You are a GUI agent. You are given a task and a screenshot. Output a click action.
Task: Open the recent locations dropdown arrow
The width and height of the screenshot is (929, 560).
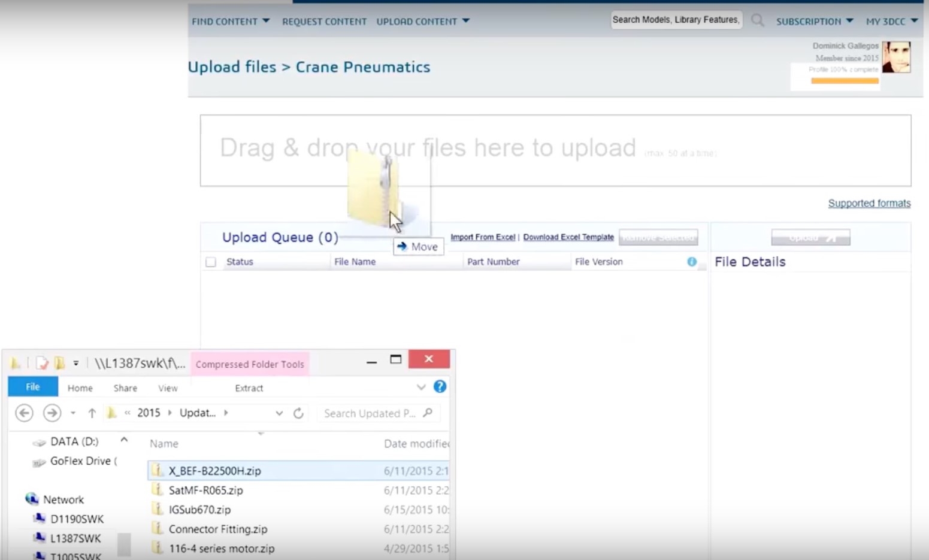73,413
